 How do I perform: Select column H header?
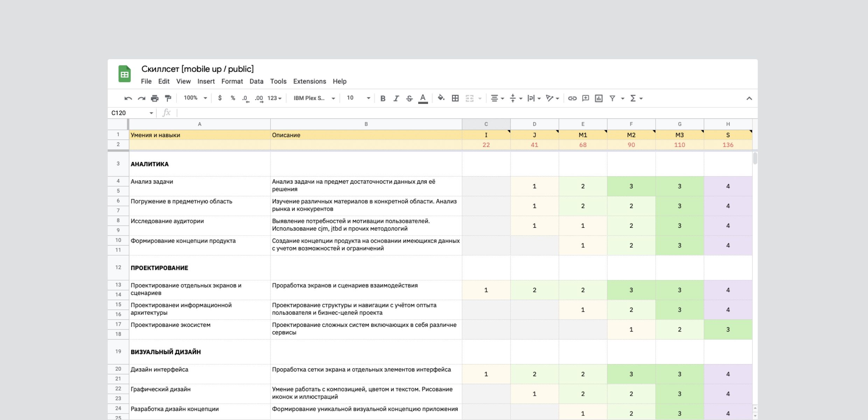[x=728, y=124]
